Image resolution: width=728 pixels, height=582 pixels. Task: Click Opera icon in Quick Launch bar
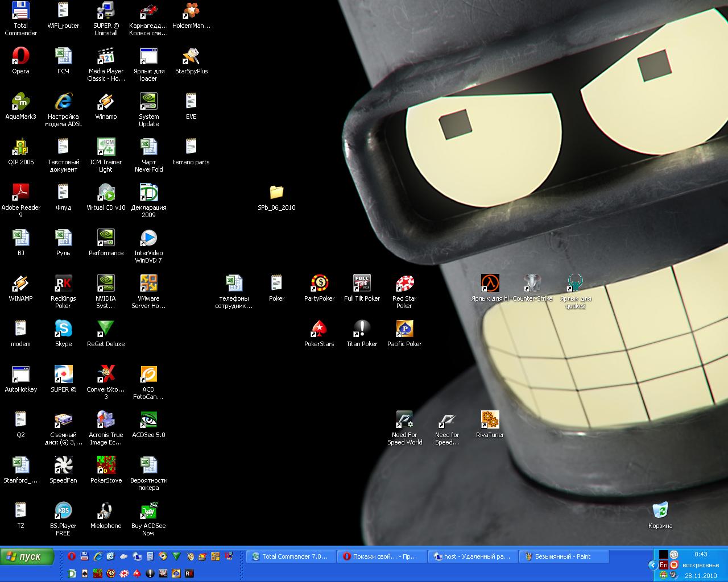click(x=72, y=556)
